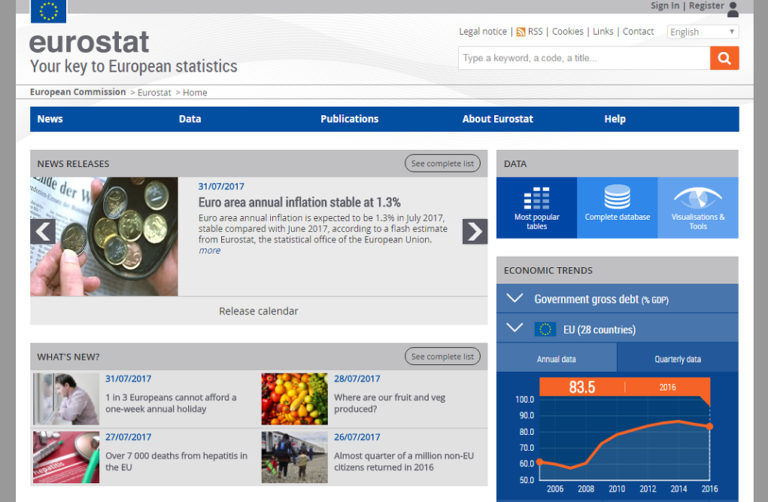Click the migrants returned article thumbnail
Image resolution: width=768 pixels, height=502 pixels.
coord(294,457)
